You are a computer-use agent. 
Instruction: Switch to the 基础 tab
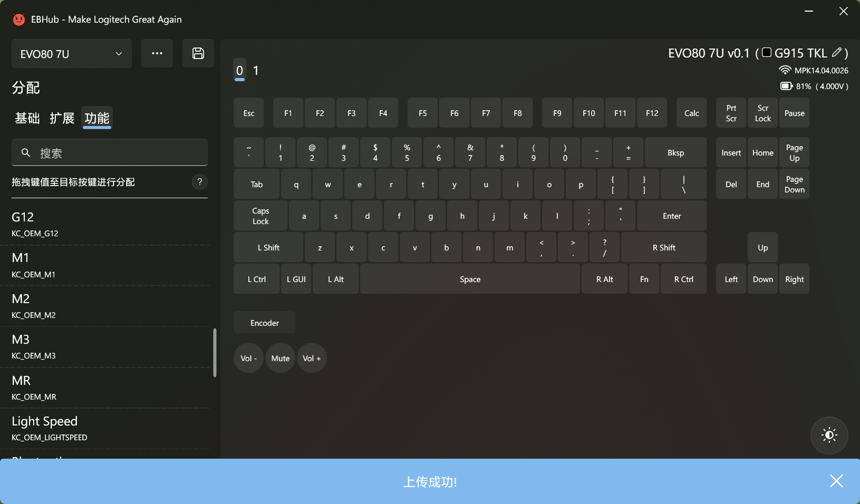27,118
